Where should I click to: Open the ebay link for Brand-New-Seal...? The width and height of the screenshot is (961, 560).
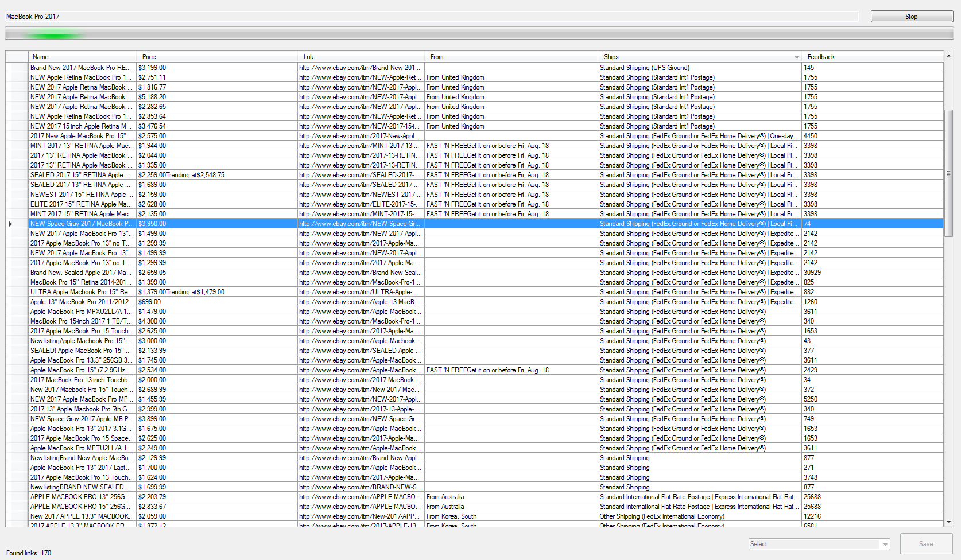[x=361, y=273]
